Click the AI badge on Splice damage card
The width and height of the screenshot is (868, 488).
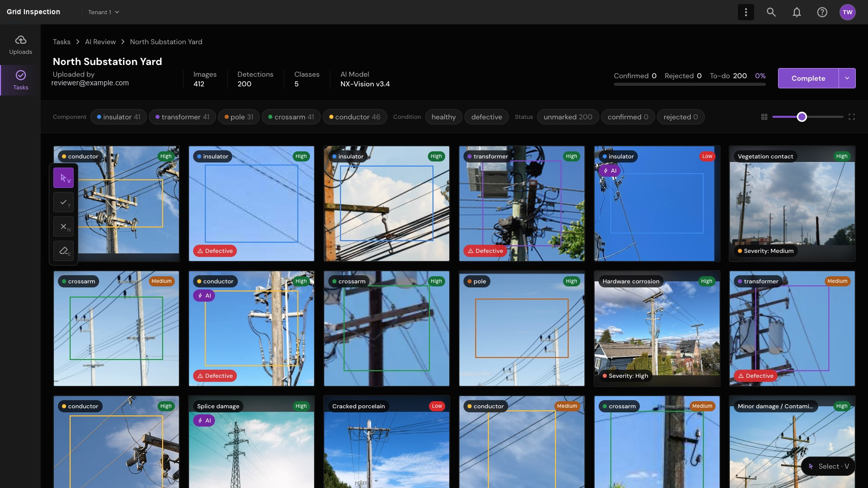[204, 420]
